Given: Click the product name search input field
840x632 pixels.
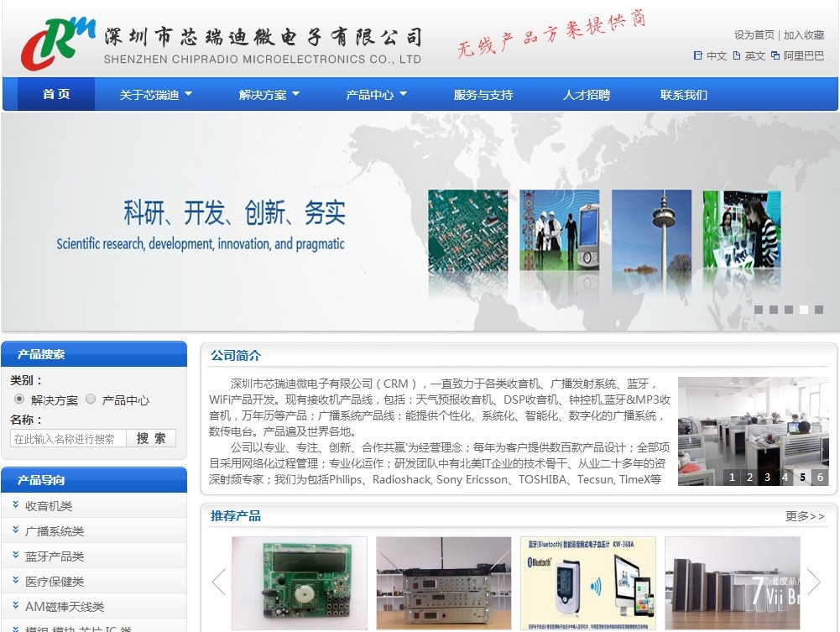Looking at the screenshot, I should point(68,438).
